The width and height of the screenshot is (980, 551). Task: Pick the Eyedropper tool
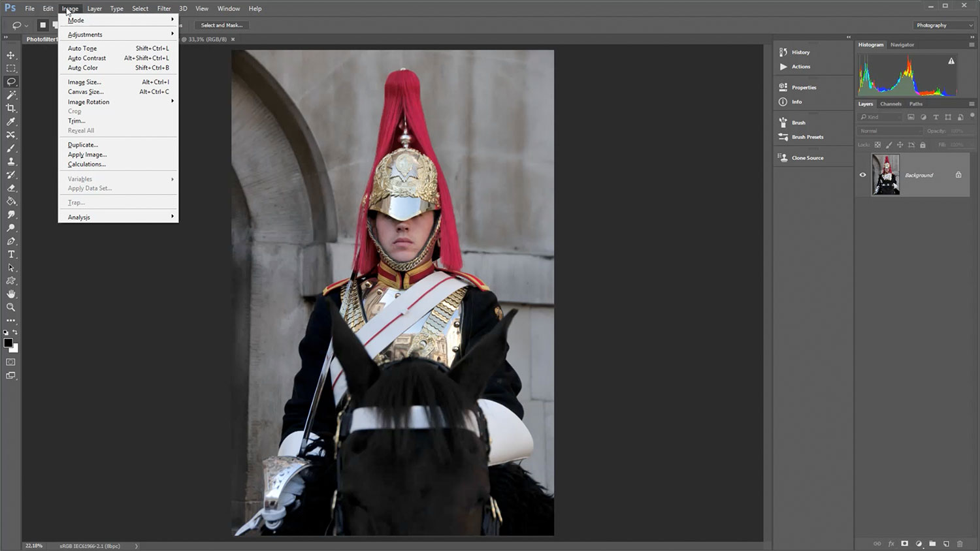coord(11,121)
